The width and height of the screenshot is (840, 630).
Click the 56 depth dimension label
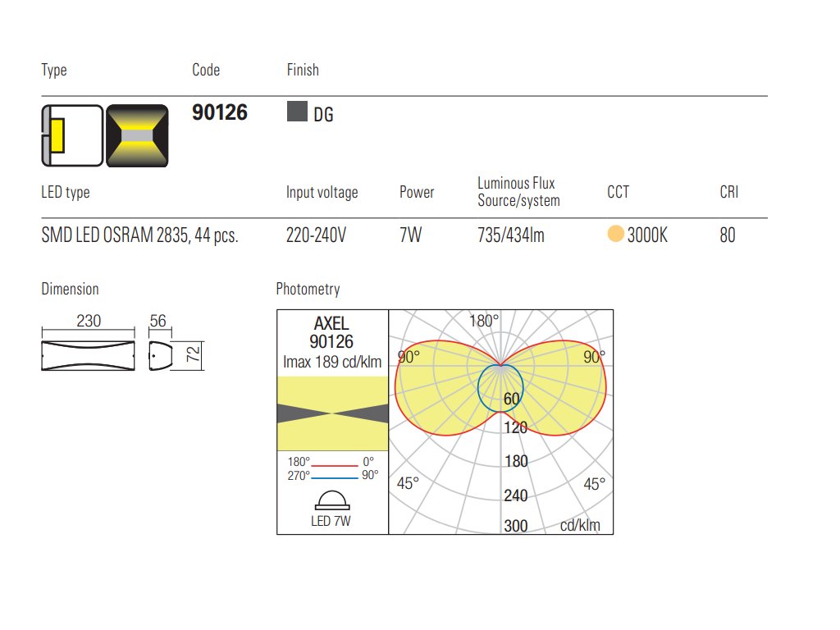(x=158, y=321)
